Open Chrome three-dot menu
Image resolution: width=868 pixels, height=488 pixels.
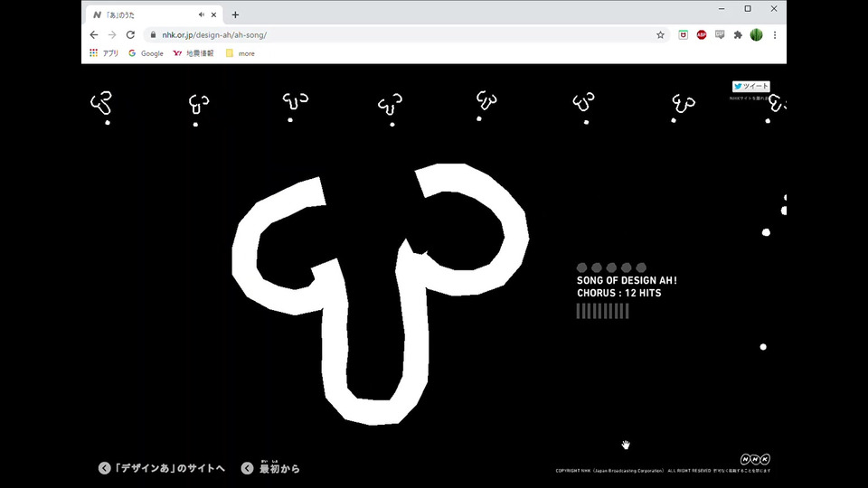(775, 35)
